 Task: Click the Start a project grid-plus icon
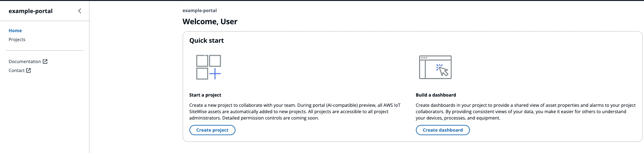(x=208, y=67)
